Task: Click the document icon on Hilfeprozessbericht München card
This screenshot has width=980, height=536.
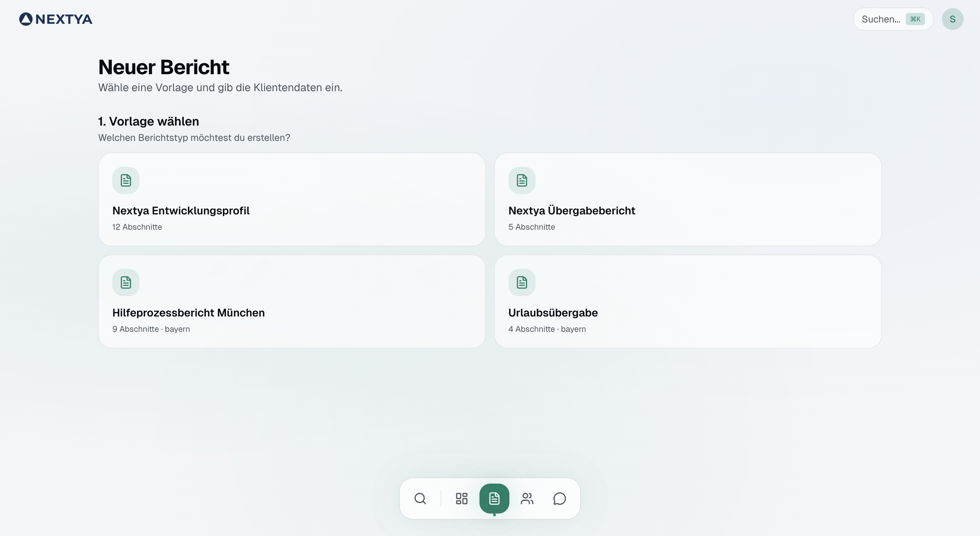Action: tap(126, 282)
